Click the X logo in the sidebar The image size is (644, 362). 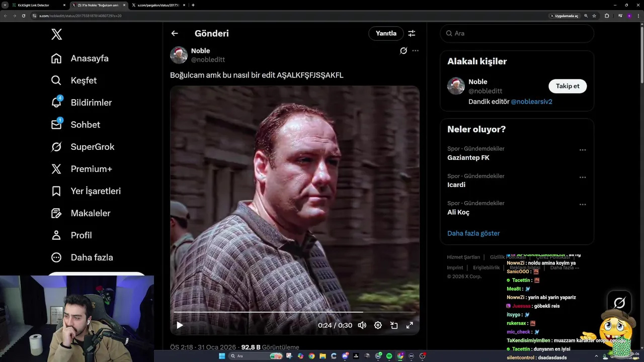tap(56, 34)
